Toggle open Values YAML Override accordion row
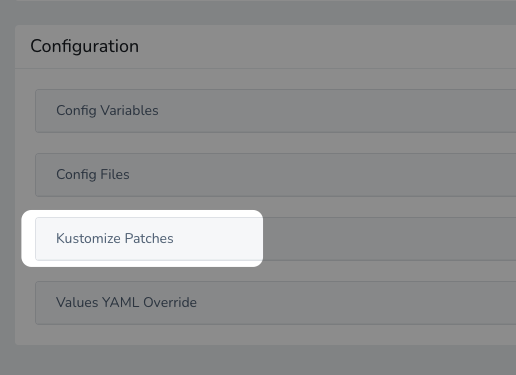This screenshot has width=516, height=375. click(x=276, y=303)
